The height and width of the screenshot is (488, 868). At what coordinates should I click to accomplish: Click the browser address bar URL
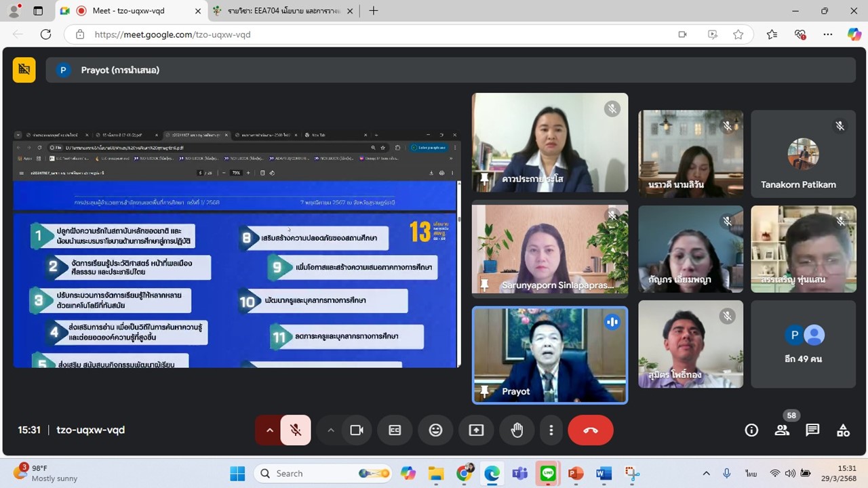coord(173,35)
